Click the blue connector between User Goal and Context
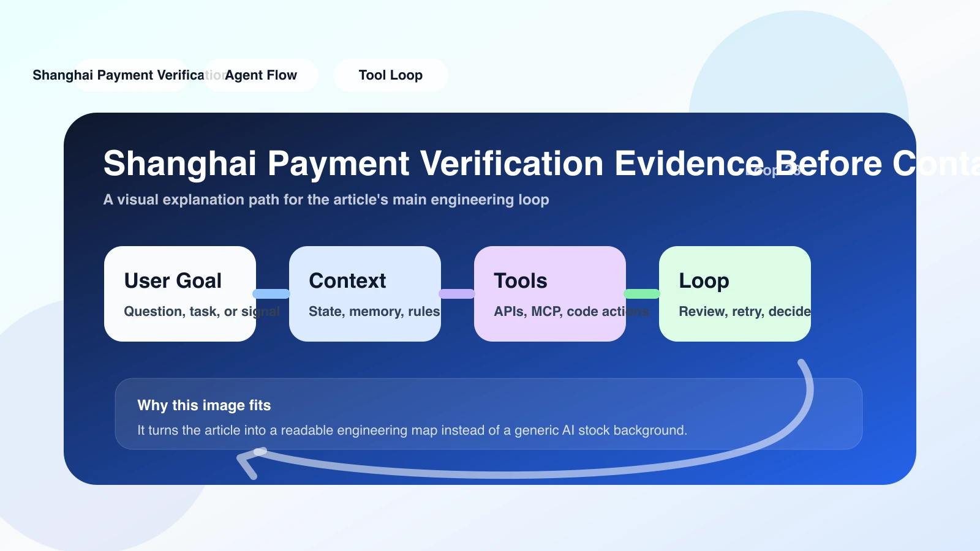 click(x=271, y=294)
